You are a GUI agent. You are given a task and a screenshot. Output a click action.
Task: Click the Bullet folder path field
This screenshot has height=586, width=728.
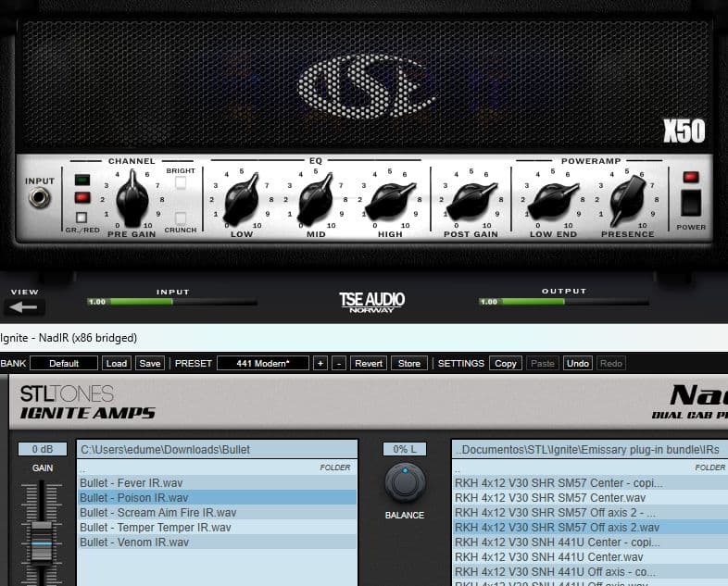pos(218,450)
